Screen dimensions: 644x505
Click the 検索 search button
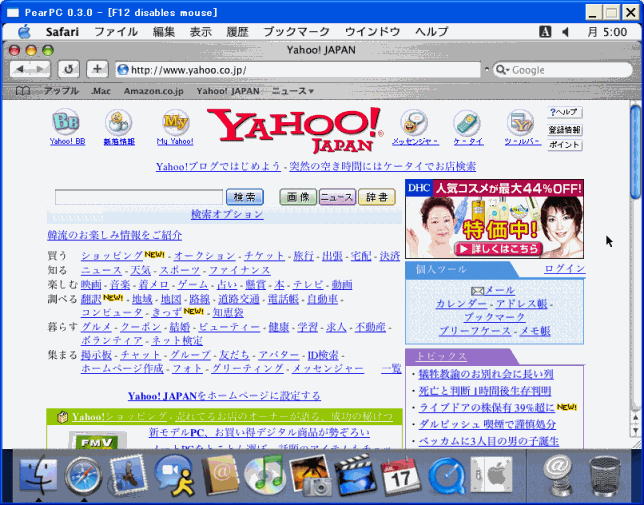point(245,197)
